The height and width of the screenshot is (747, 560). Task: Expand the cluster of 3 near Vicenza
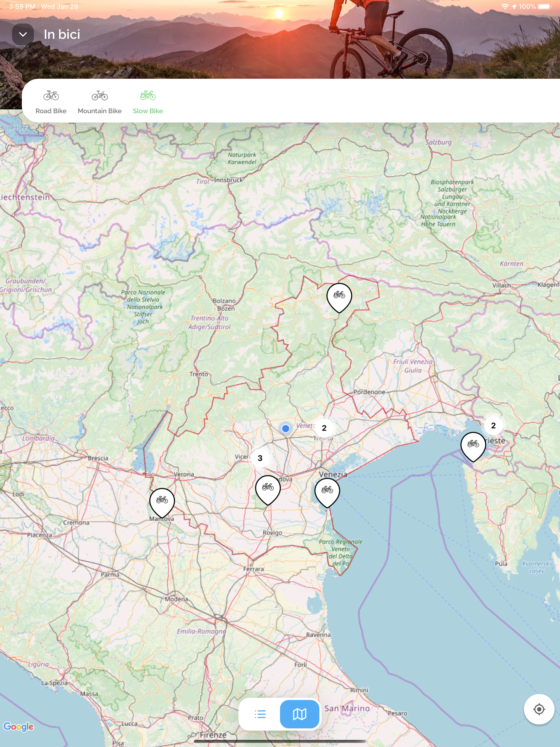(260, 458)
